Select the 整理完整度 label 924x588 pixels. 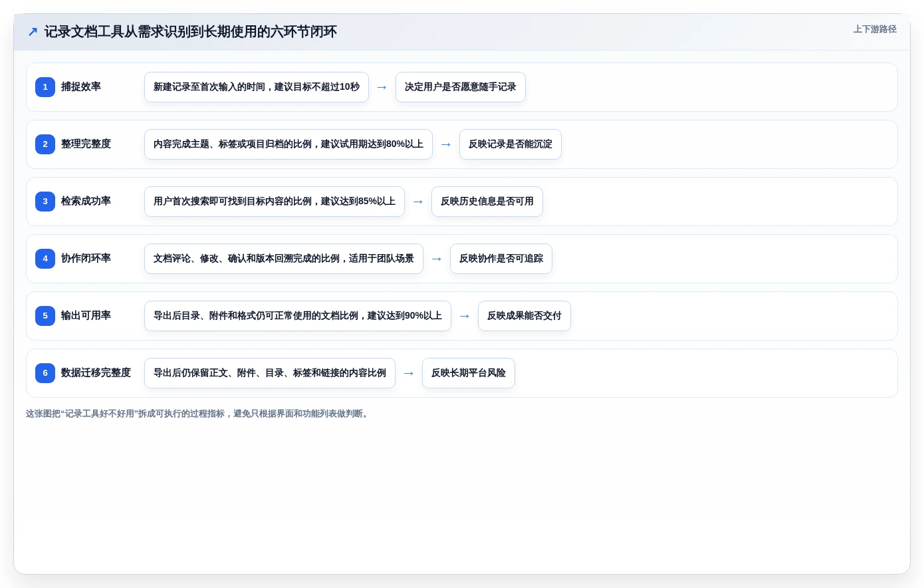(x=86, y=144)
